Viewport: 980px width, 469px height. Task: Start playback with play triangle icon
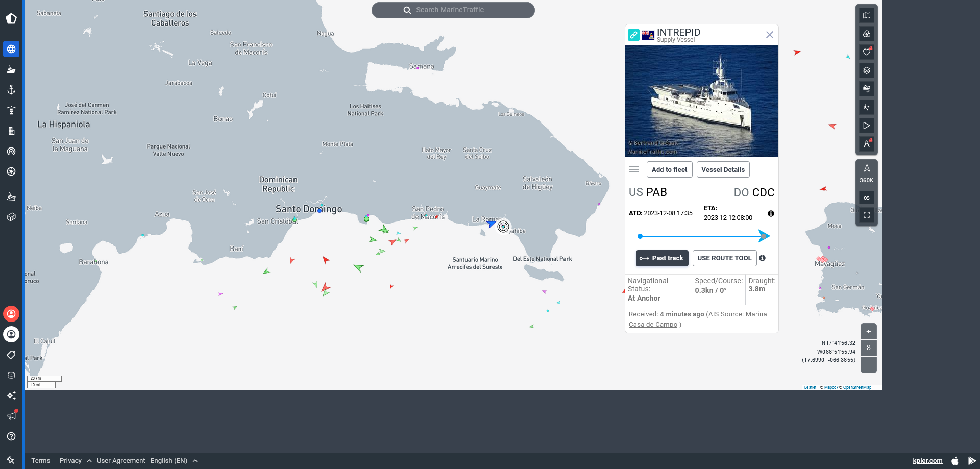[867, 126]
